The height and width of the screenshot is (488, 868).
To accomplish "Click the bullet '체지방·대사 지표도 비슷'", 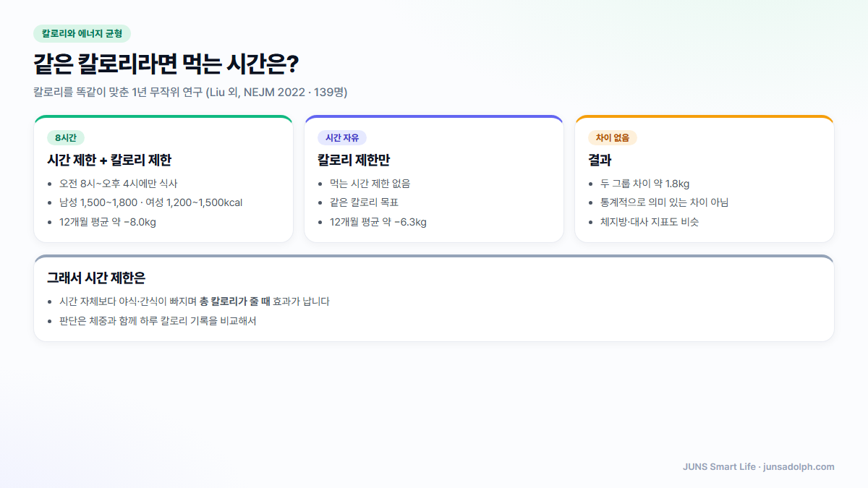I will click(650, 222).
